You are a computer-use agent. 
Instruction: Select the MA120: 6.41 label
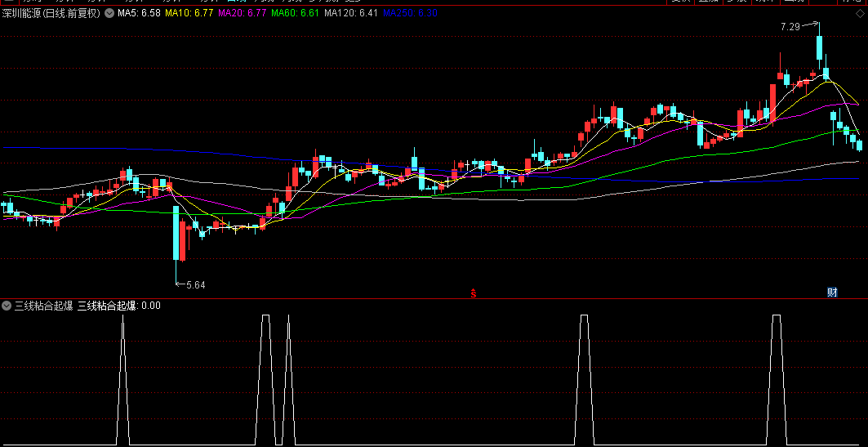(351, 13)
